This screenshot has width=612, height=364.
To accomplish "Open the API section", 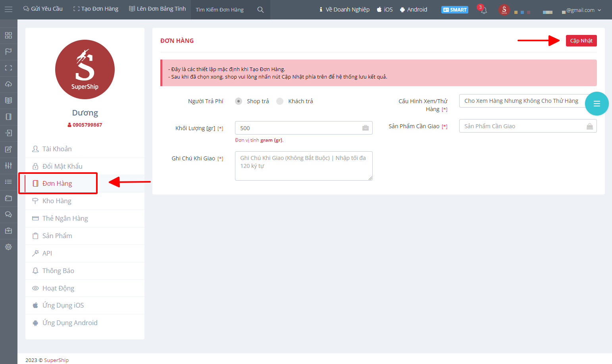I will point(85,253).
